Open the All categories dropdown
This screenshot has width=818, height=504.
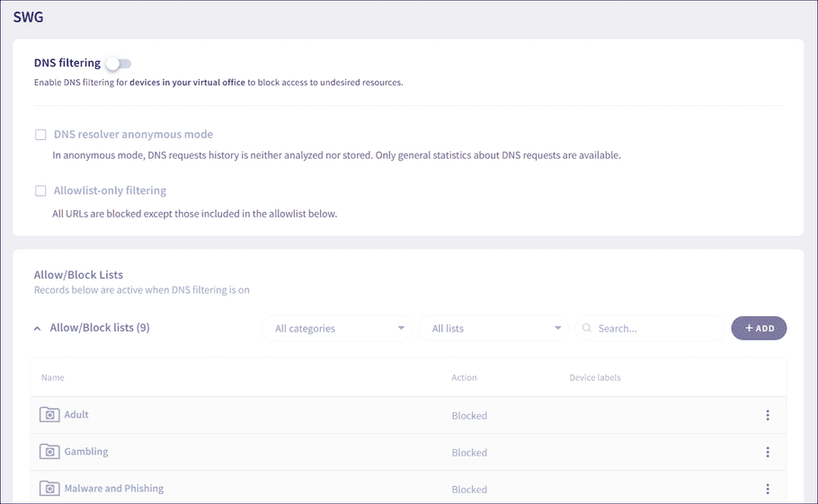coord(336,328)
